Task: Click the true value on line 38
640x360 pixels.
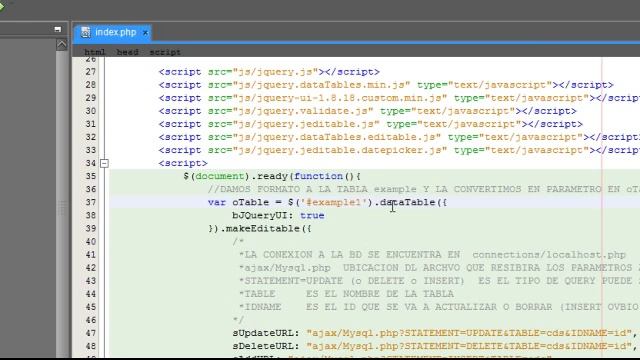Action: tap(312, 216)
